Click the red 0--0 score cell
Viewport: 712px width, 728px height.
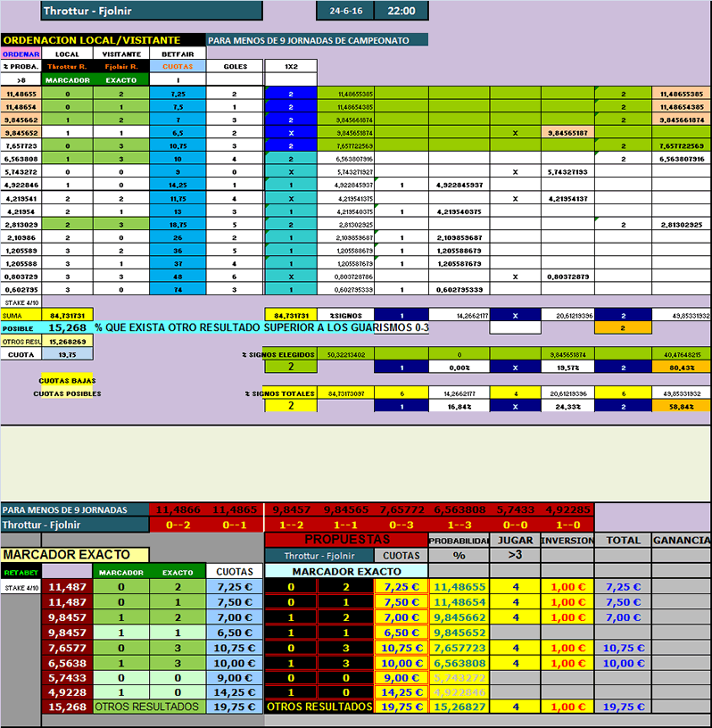[x=515, y=525]
